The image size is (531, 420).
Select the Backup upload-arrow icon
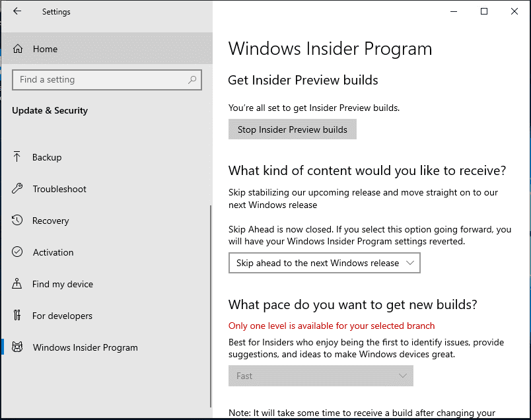(x=17, y=157)
